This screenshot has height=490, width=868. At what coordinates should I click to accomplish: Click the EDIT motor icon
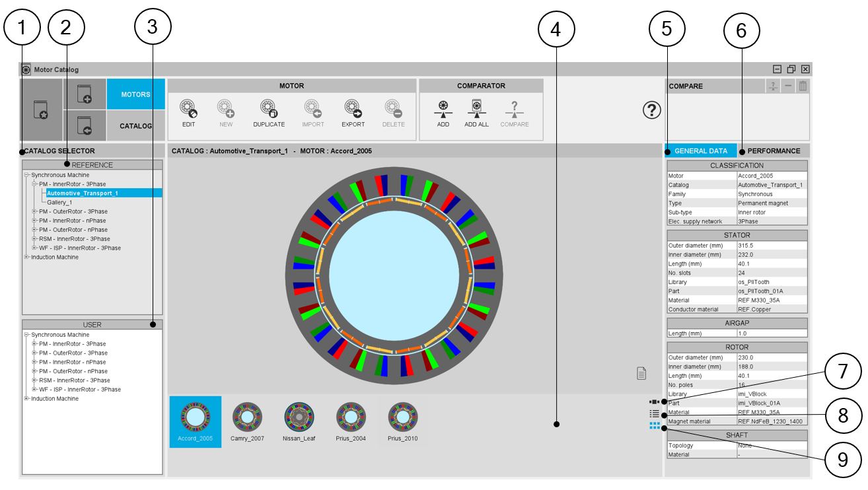188,109
